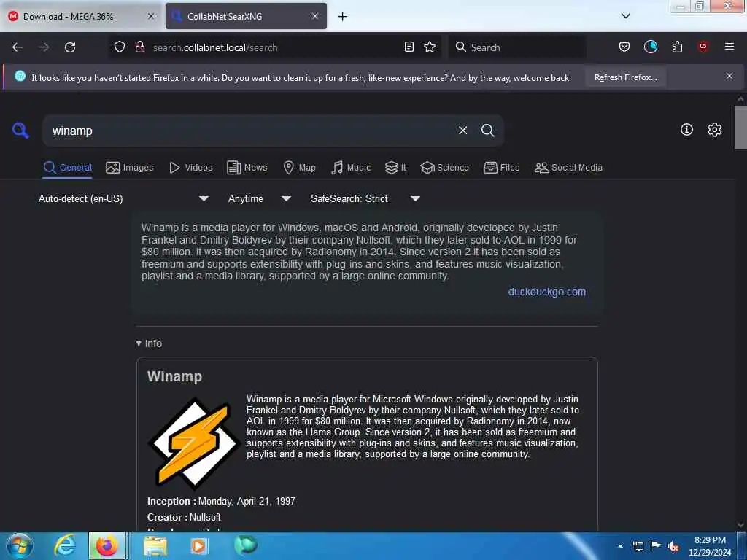Dismiss the Firefox refresh notification bar
Image resolution: width=747 pixels, height=560 pixels.
(x=729, y=76)
